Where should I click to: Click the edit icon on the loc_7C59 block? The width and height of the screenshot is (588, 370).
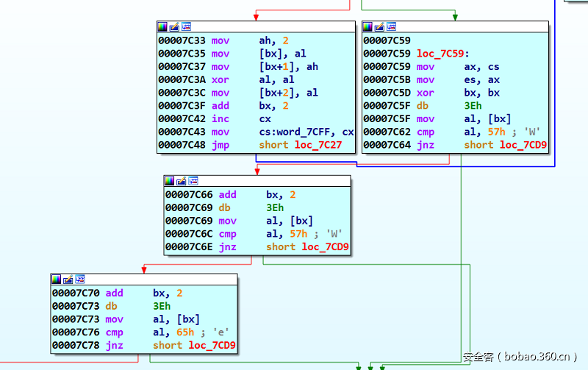pyautogui.click(x=380, y=26)
